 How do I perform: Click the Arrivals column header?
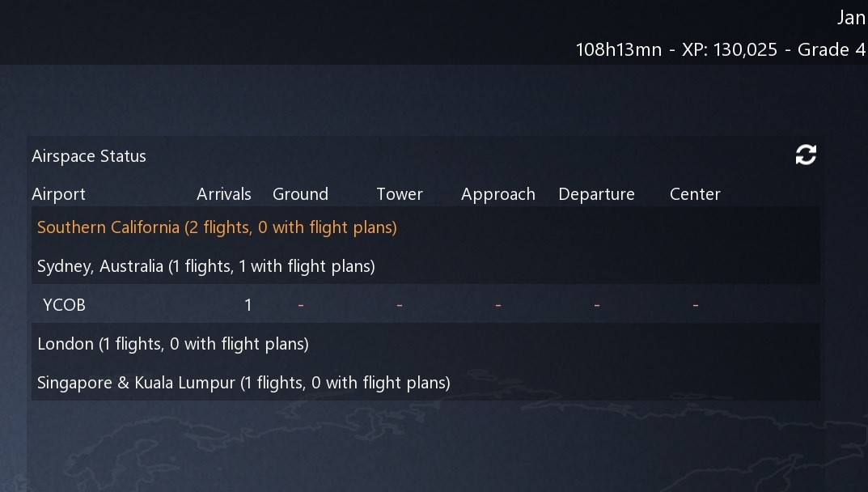pos(224,194)
